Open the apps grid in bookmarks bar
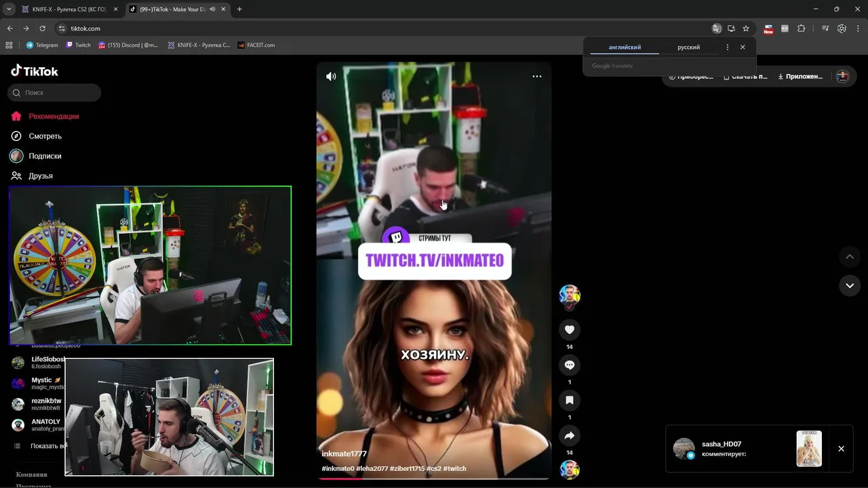This screenshot has width=868, height=488. point(9,45)
